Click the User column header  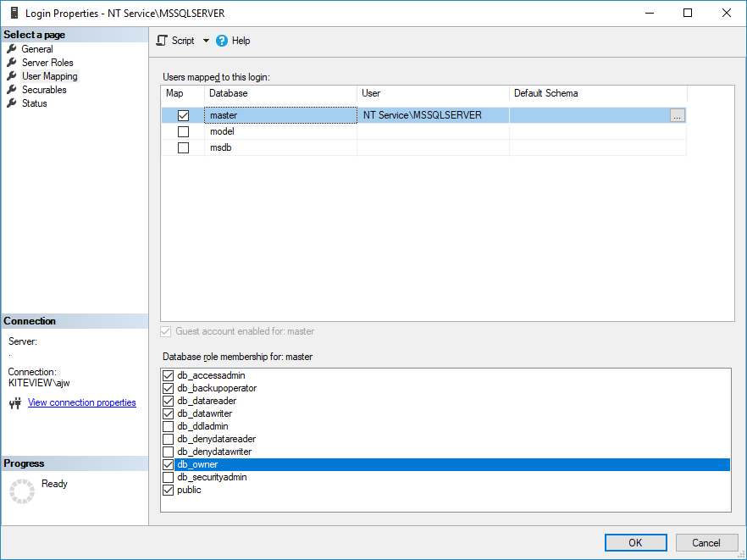(x=433, y=93)
